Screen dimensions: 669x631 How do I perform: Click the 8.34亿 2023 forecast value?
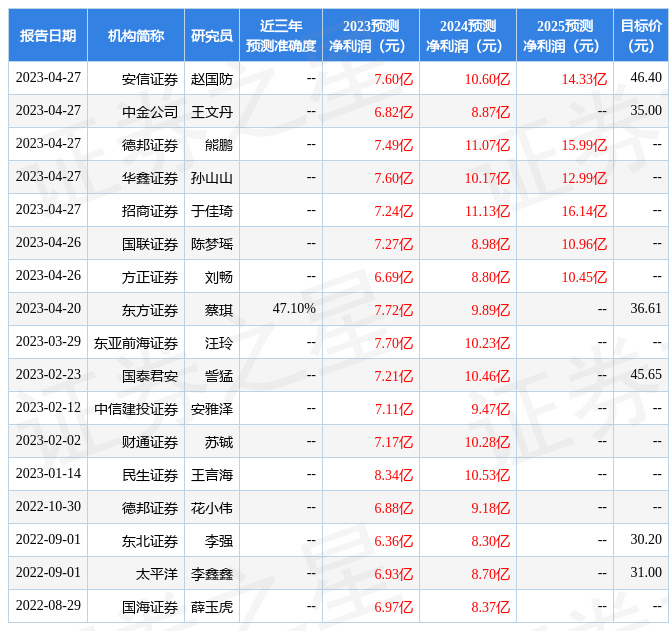393,475
